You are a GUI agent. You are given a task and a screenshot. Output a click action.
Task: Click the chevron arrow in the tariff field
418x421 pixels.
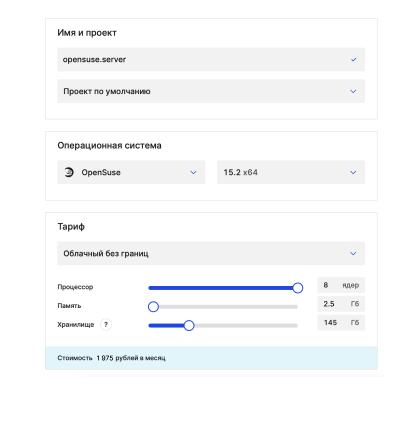pos(353,253)
